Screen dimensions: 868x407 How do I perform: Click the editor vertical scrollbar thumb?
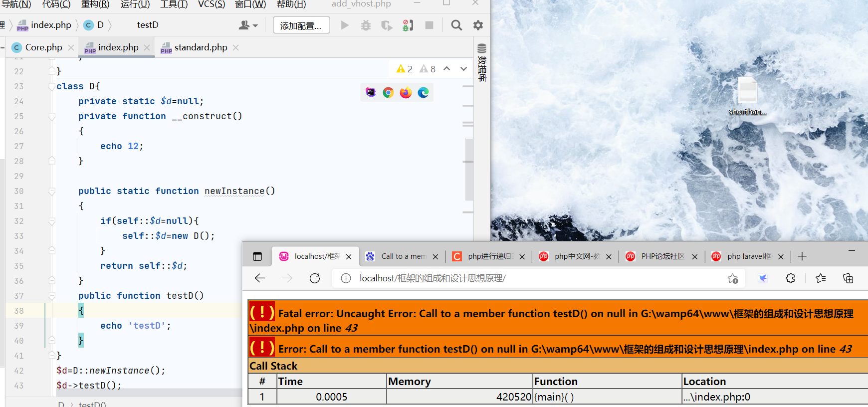pyautogui.click(x=469, y=170)
